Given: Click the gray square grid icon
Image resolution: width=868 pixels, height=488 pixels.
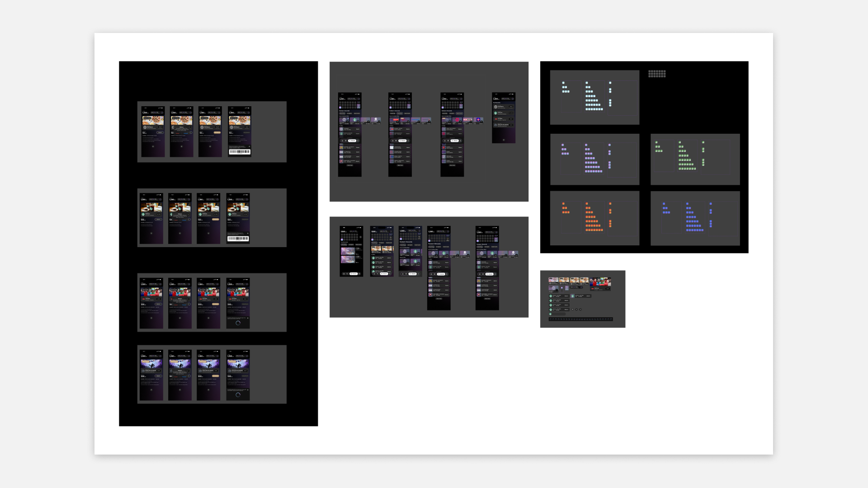Looking at the screenshot, I should (657, 74).
